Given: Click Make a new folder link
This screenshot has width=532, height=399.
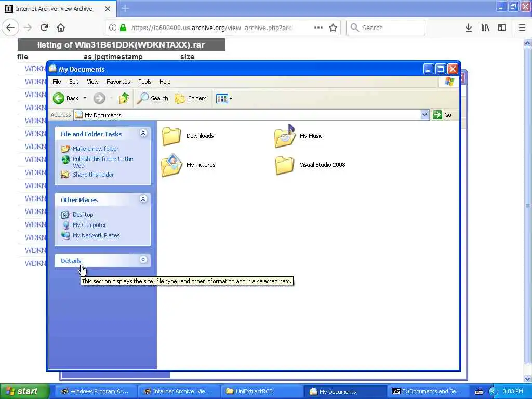Looking at the screenshot, I should coord(96,149).
